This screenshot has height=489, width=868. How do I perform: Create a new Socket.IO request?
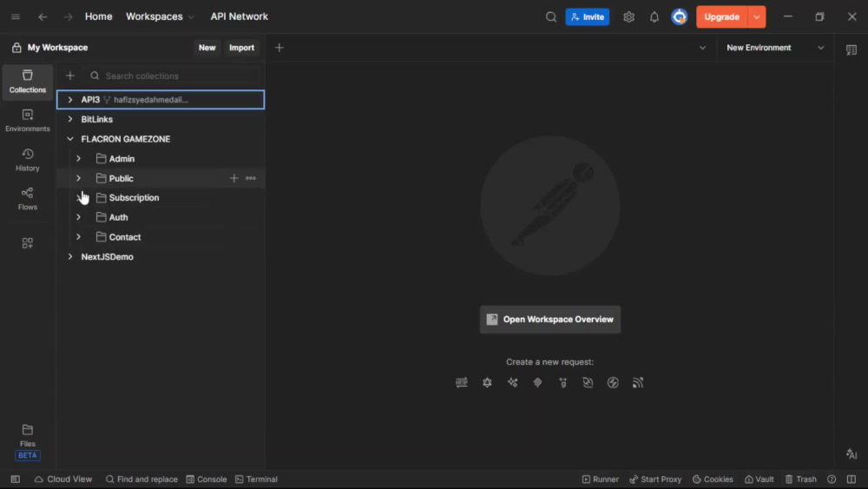pos(613,382)
